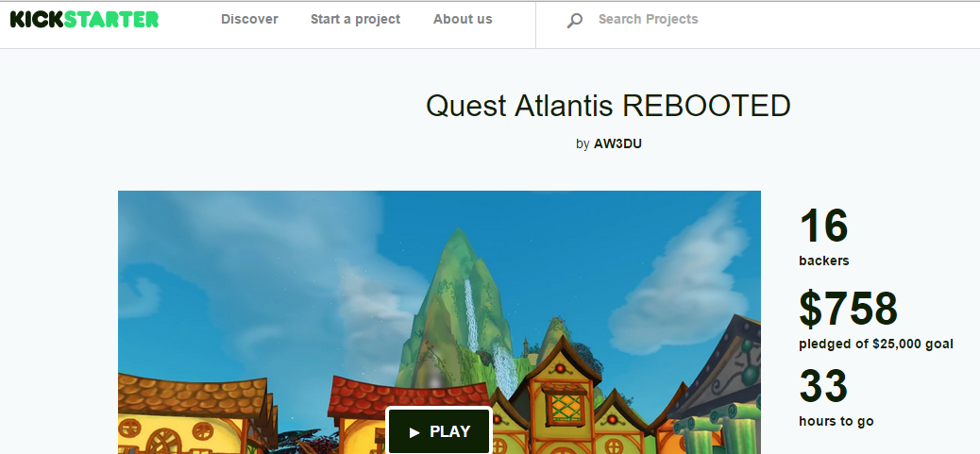
Task: Click the play triangle on the video
Action: 414,432
